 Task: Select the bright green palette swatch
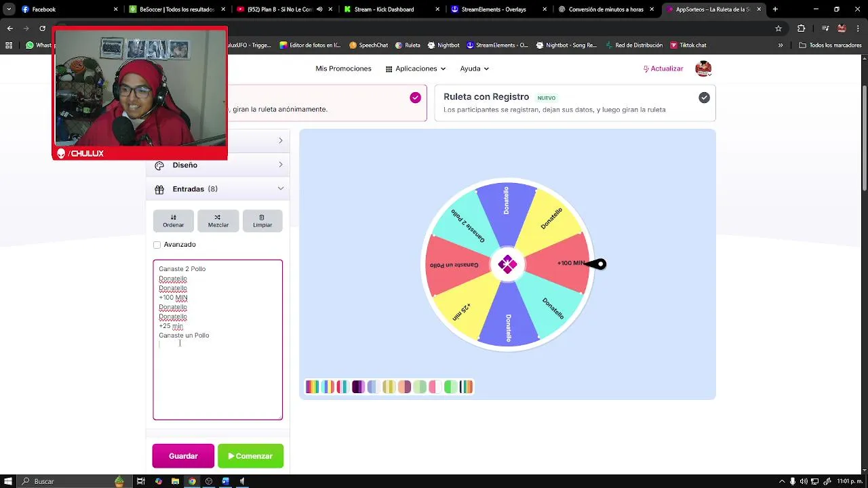(x=450, y=387)
